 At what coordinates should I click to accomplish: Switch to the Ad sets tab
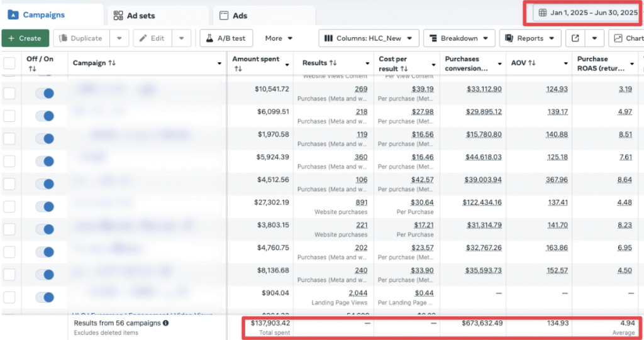point(140,16)
